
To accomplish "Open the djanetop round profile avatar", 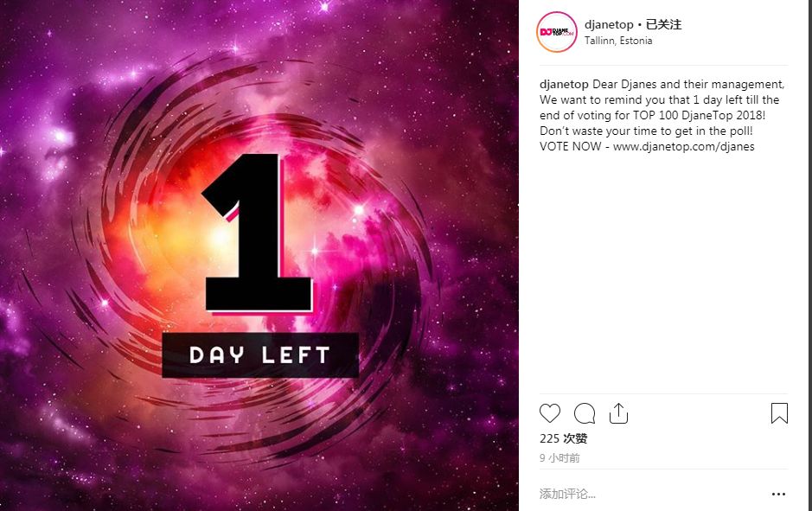I will coord(557,32).
